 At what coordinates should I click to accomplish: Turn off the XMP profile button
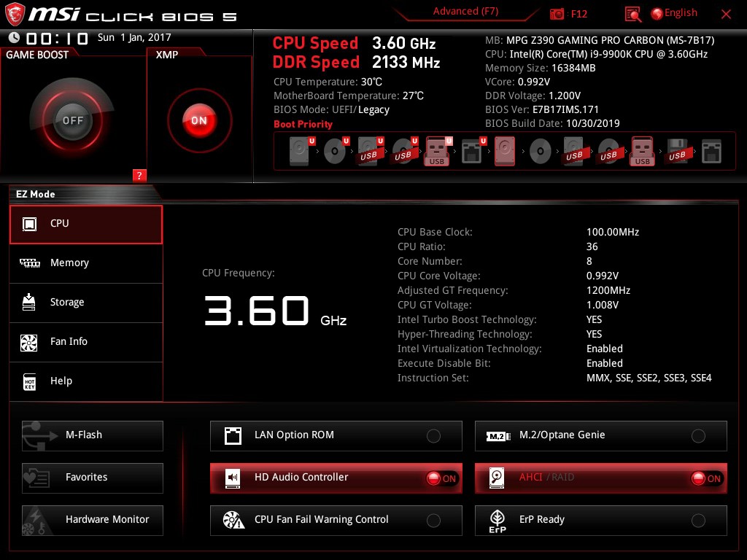click(x=199, y=120)
